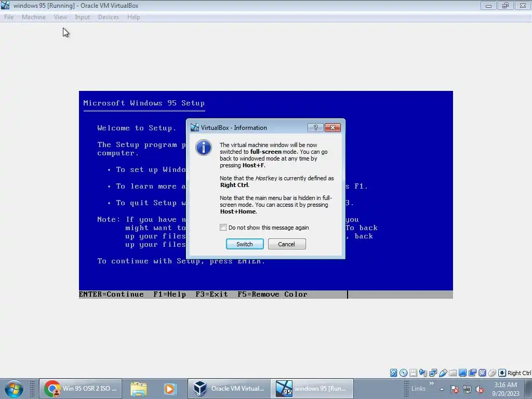Click 'Microsoft Windows 95 Setup' heading text
Image resolution: width=532 pixels, height=399 pixels.
pyautogui.click(x=144, y=103)
